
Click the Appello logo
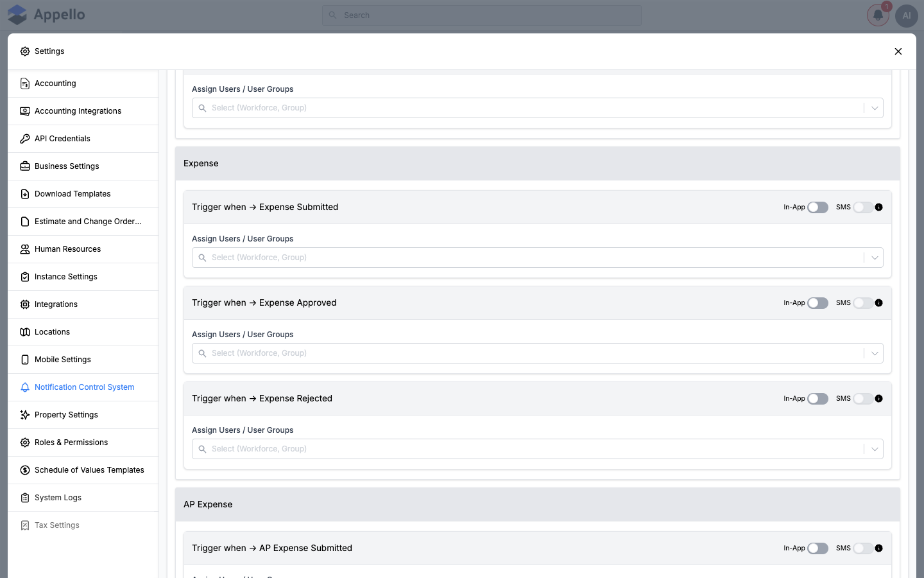(46, 15)
